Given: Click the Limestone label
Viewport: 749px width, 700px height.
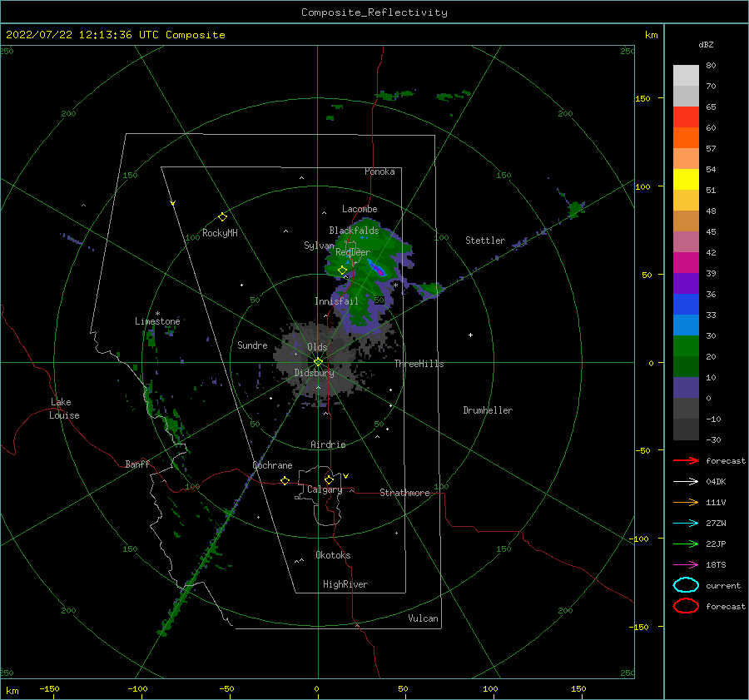Looking at the screenshot, I should [x=157, y=321].
